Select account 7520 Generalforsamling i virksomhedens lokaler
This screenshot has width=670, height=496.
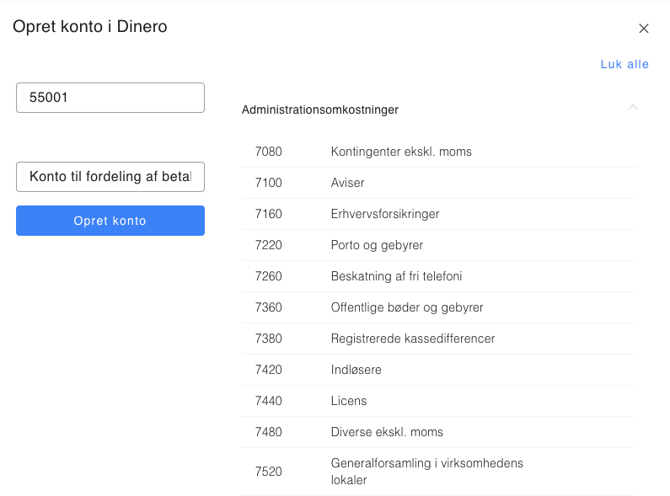coord(439,472)
